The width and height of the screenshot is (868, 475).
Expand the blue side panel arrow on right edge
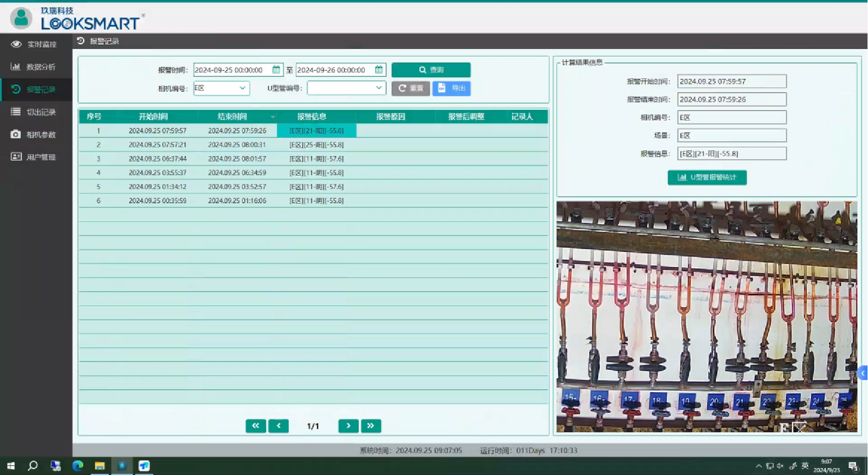[x=863, y=373]
